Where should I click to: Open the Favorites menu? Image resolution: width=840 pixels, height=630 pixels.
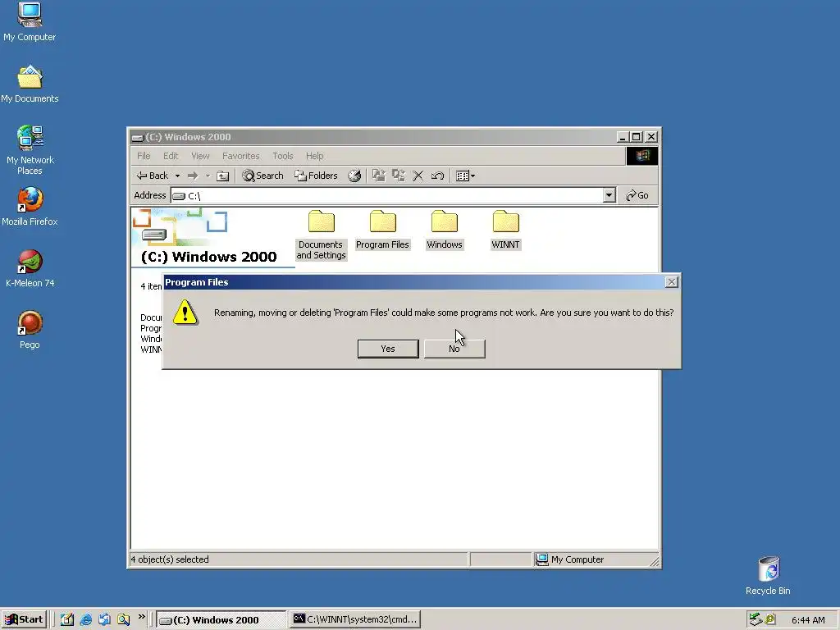240,156
